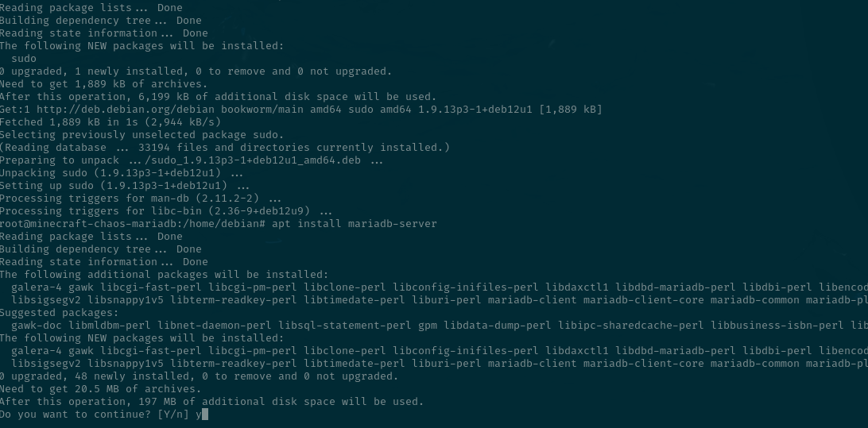Click the 'Processing triggers for libc-bin' line
This screenshot has width=868, height=428.
[x=166, y=211]
